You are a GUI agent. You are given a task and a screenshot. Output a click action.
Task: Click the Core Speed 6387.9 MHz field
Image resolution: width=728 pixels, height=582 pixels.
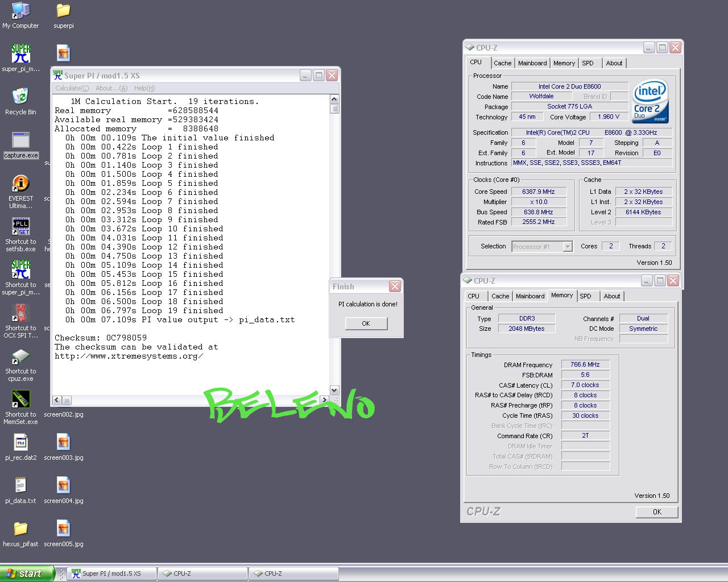click(539, 192)
